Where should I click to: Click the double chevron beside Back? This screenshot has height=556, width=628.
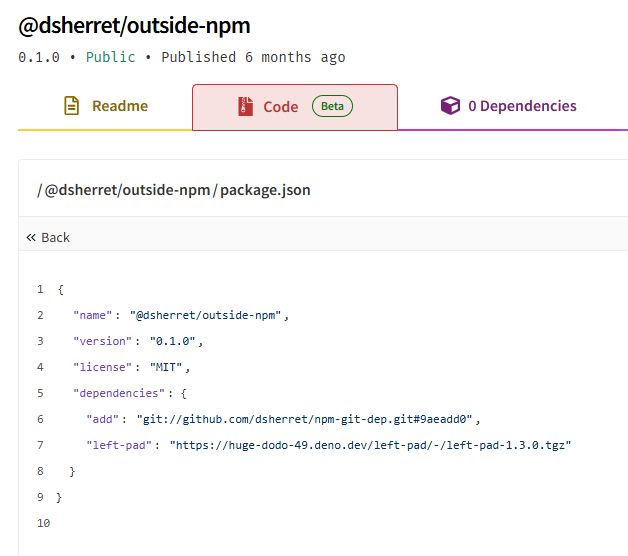[x=31, y=238]
